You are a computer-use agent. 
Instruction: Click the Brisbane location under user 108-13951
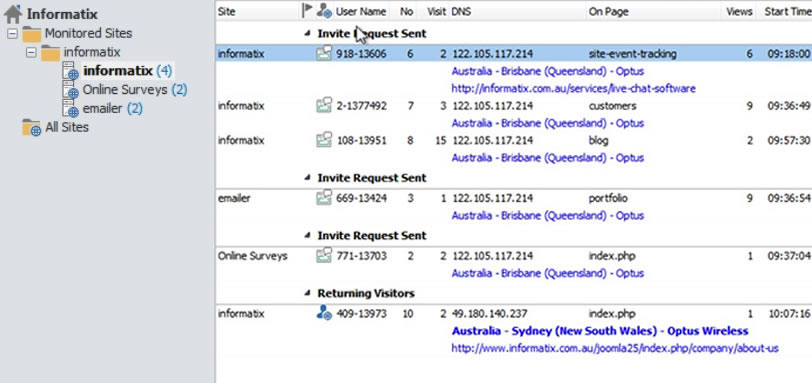tap(548, 158)
